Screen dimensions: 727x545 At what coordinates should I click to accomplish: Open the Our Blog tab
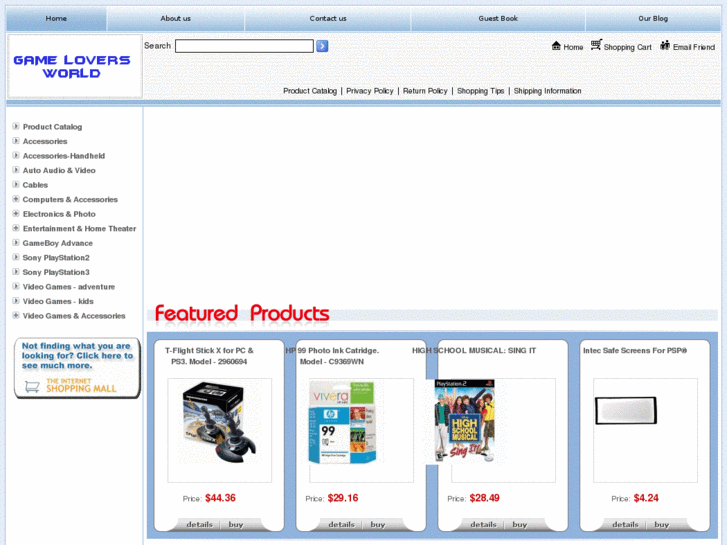(653, 19)
